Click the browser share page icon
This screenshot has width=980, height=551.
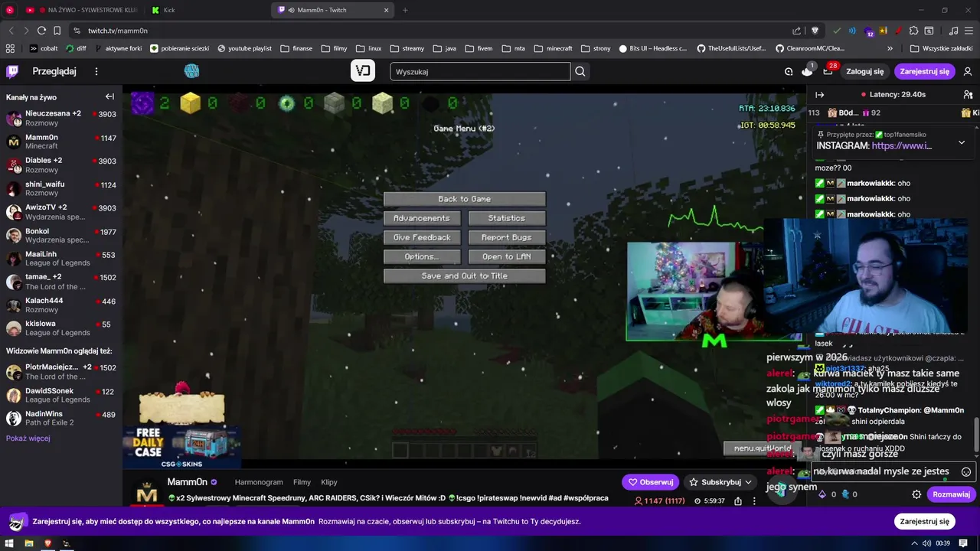pyautogui.click(x=797, y=31)
